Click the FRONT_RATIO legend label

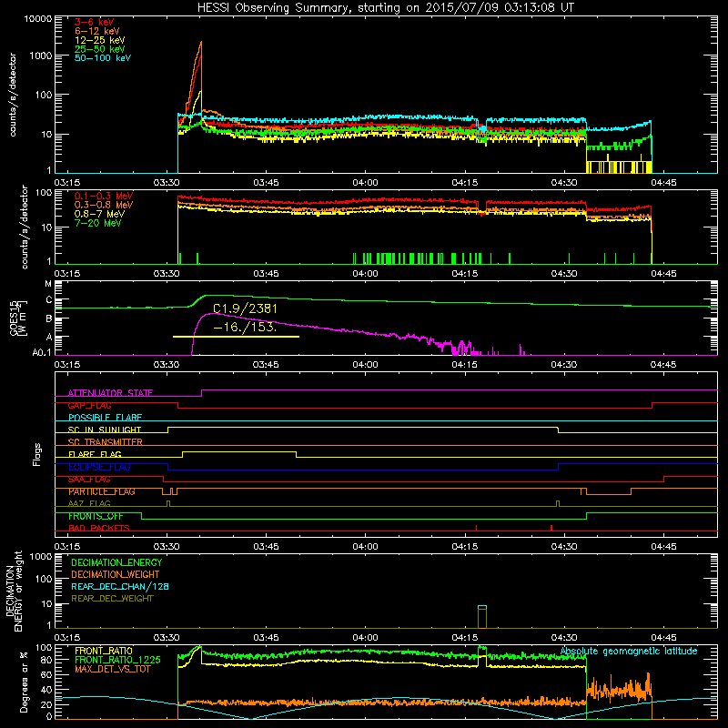coord(104,651)
